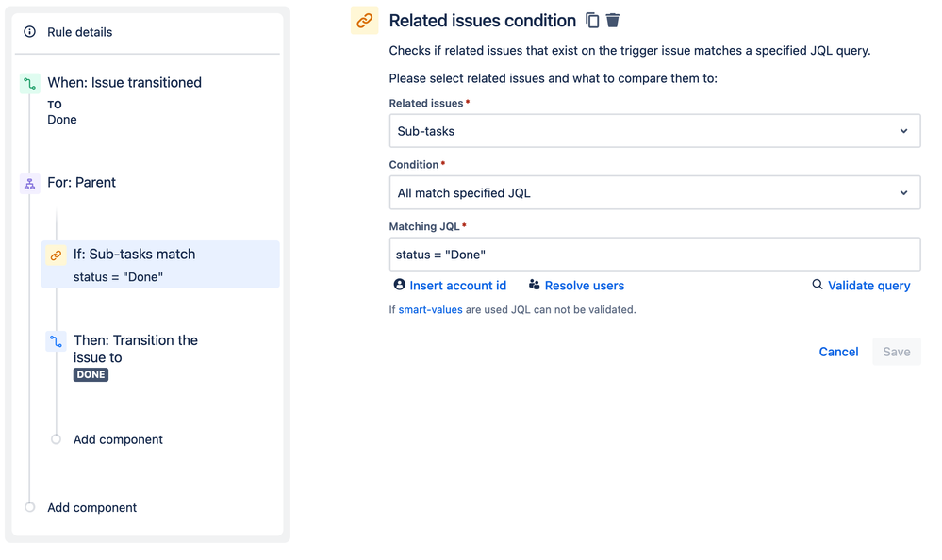942x560 pixels.
Task: Click Insert account id
Action: [450, 286]
